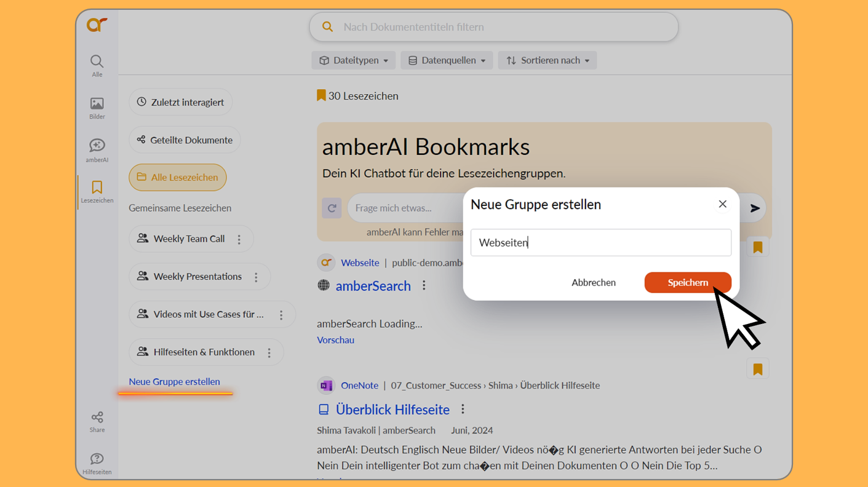868x487 pixels.
Task: Select the Lesezeichen sidebar item
Action: point(97,192)
